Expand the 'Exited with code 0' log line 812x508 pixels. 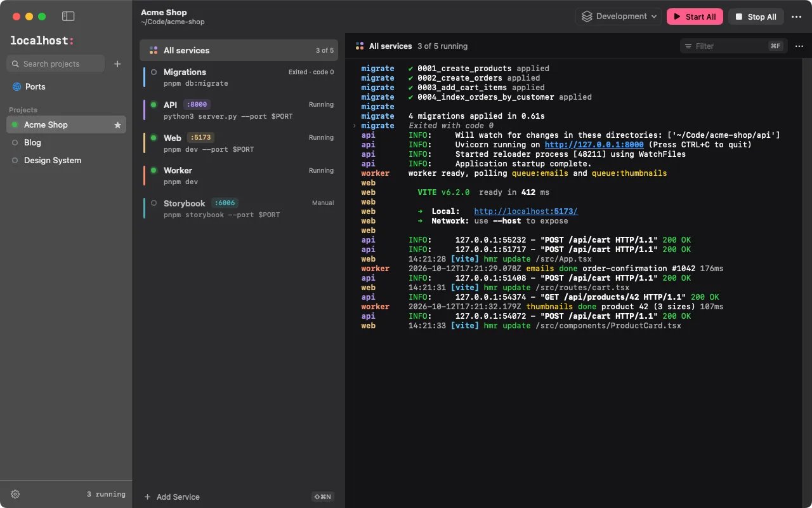point(355,126)
